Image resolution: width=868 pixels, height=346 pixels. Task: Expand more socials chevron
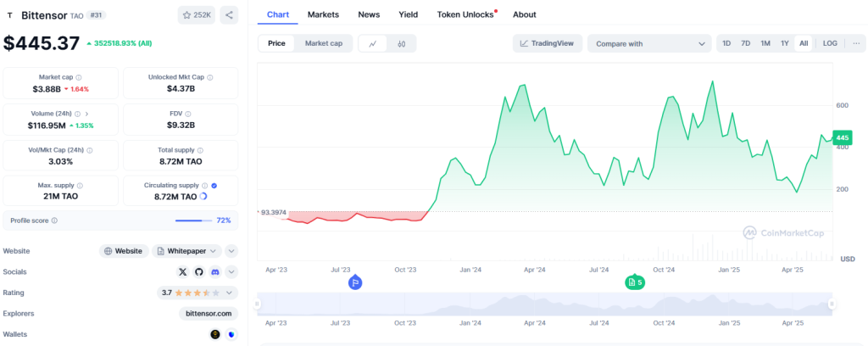(232, 272)
